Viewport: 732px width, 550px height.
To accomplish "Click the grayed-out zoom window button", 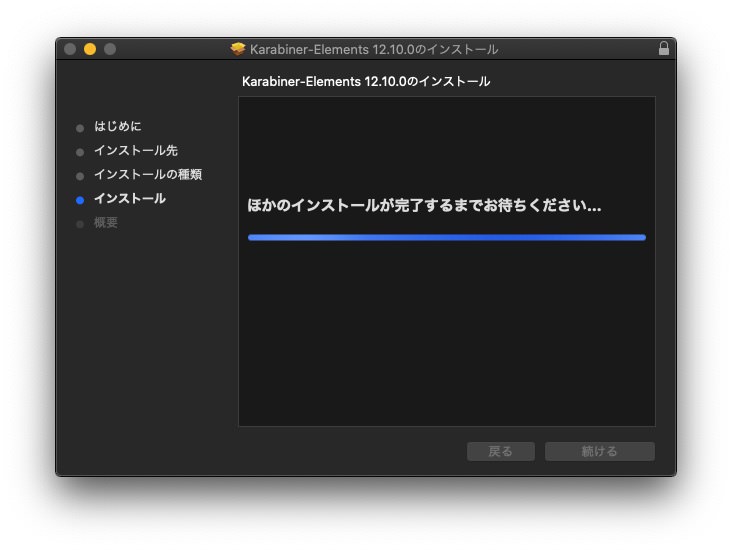I will click(110, 49).
